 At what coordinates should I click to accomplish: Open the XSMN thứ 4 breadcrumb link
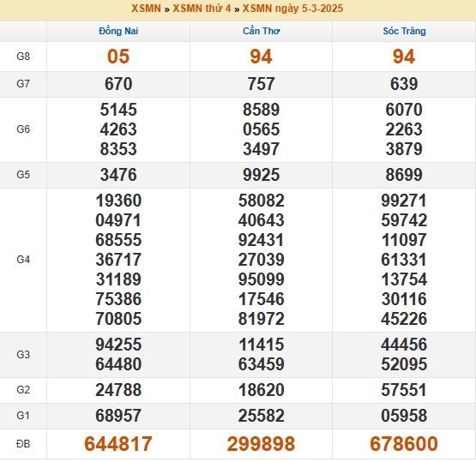202,9
